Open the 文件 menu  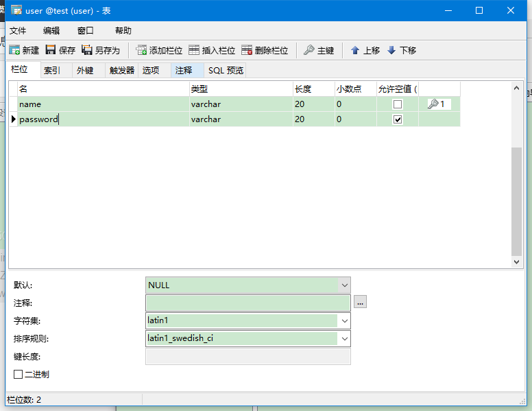(18, 31)
